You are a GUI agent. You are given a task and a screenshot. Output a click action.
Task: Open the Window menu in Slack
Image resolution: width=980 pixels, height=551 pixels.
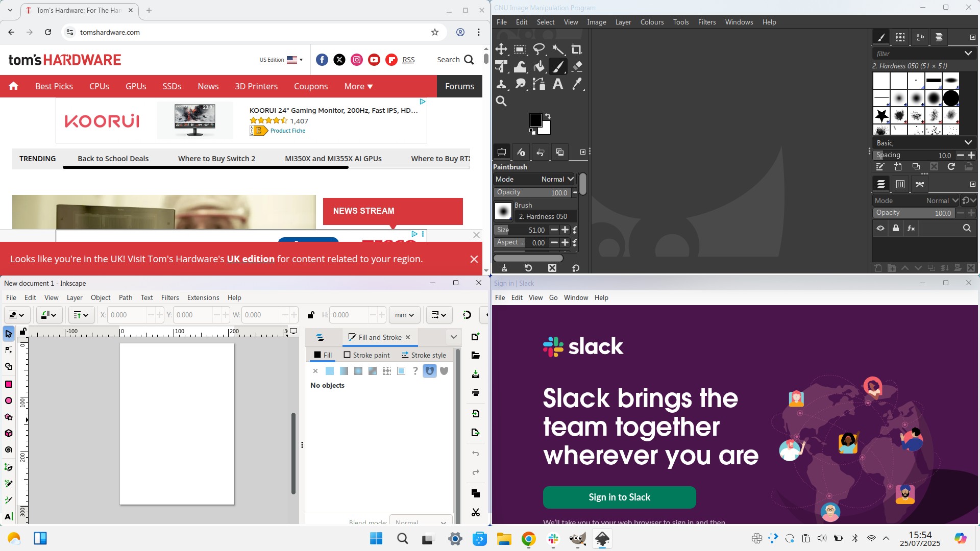(x=576, y=297)
